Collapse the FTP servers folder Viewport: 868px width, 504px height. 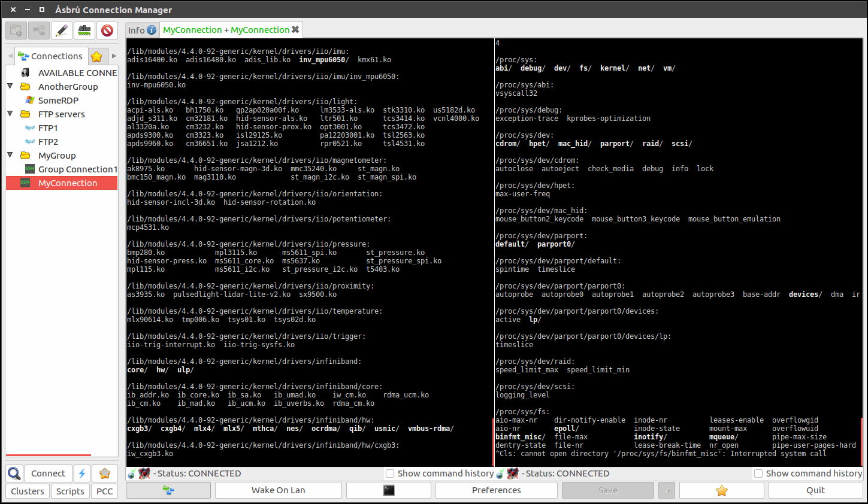pos(10,114)
